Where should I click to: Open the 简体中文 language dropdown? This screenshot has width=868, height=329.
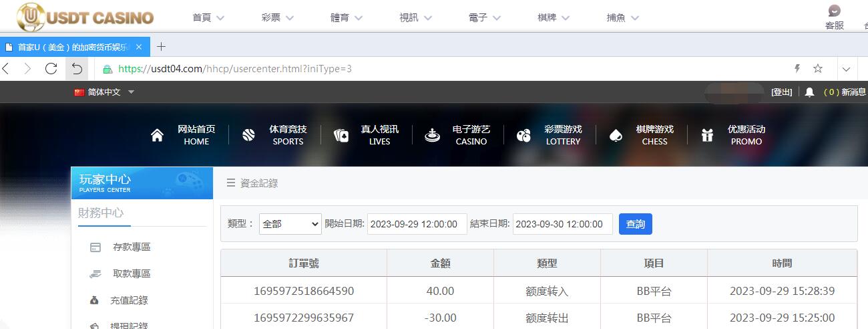(105, 92)
